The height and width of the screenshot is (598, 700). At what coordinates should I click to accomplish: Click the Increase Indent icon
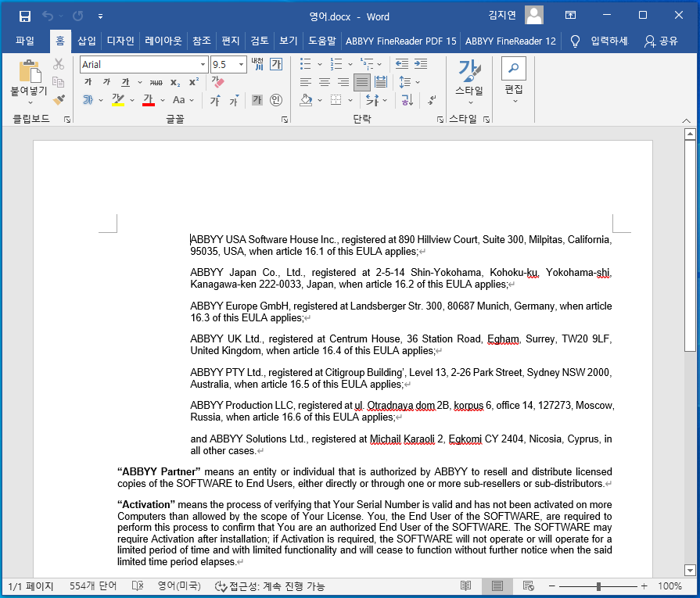click(421, 64)
